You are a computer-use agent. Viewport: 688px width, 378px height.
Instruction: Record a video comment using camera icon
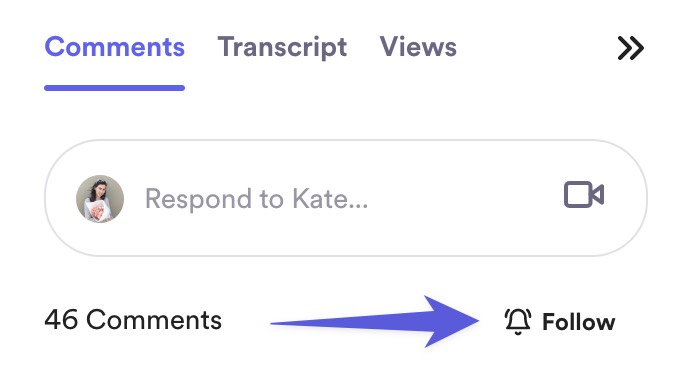pyautogui.click(x=584, y=194)
